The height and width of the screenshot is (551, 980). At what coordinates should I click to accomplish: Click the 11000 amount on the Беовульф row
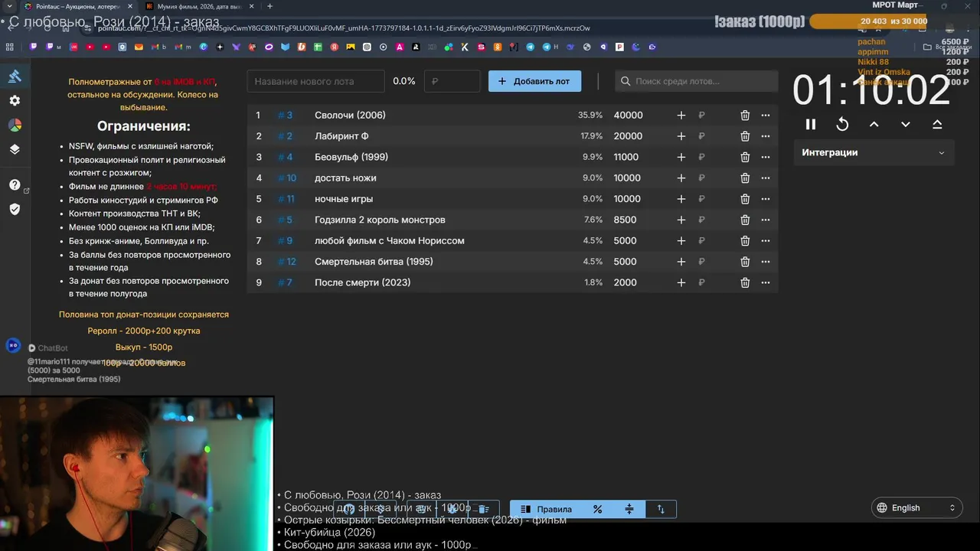(626, 157)
